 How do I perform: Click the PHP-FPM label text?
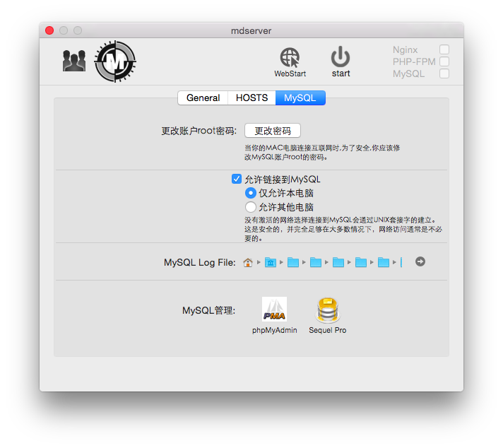coord(414,61)
